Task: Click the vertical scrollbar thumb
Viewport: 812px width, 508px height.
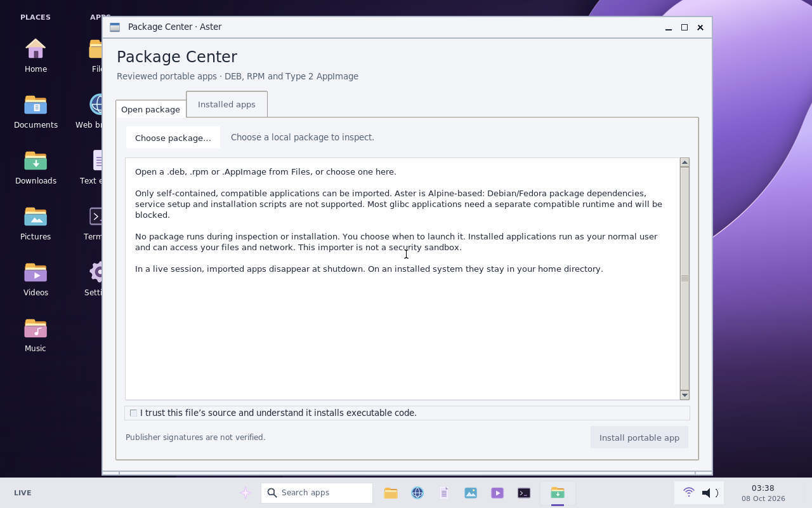Action: (x=684, y=278)
